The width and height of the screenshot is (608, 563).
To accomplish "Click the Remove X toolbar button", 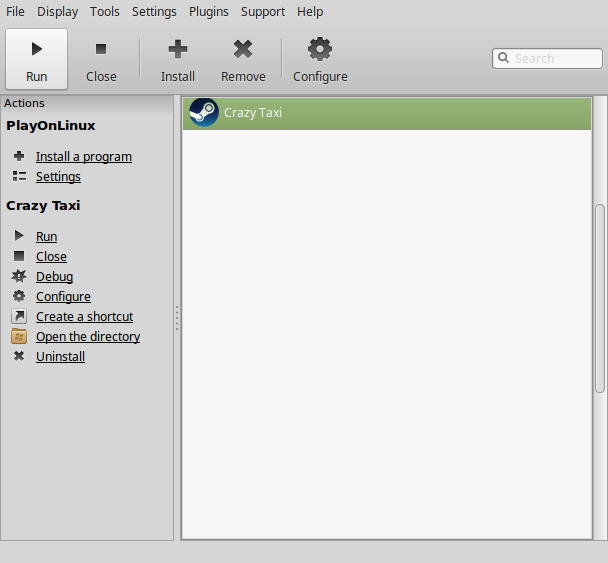I will click(x=243, y=59).
